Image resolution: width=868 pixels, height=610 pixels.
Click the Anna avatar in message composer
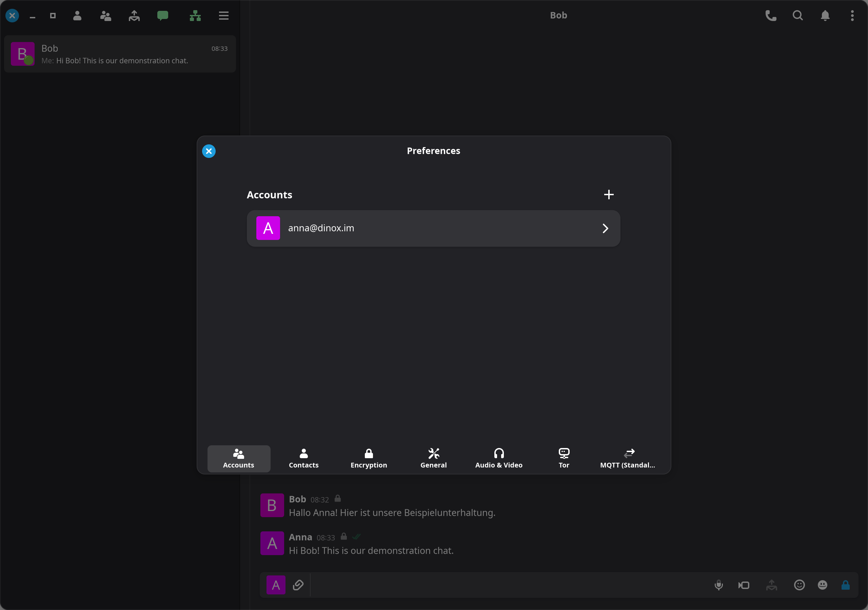click(276, 585)
